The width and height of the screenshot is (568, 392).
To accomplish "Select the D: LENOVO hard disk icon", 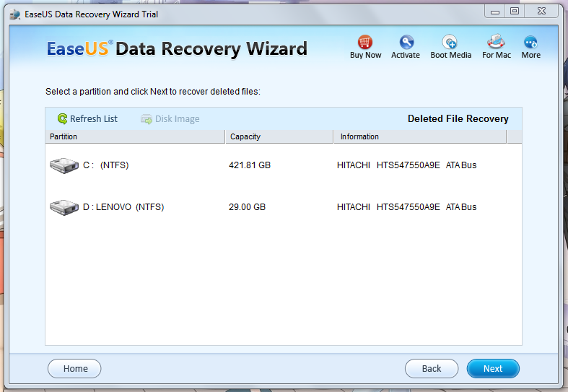I will pyautogui.click(x=64, y=208).
